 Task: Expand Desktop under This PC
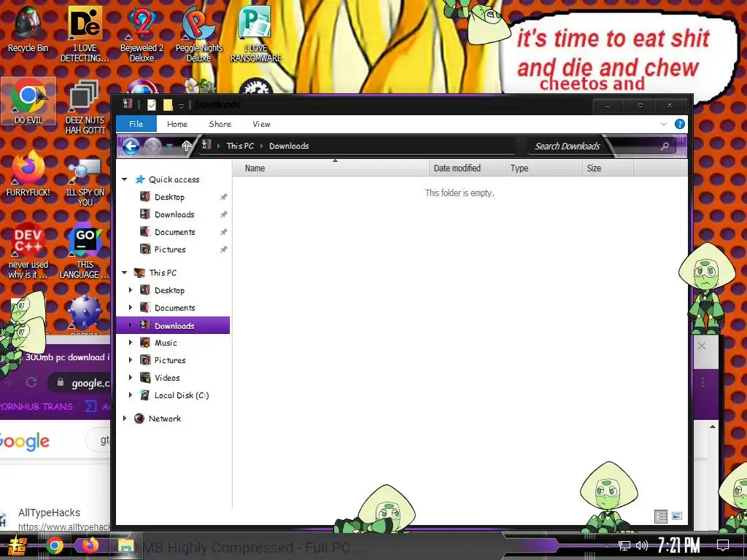(131, 290)
